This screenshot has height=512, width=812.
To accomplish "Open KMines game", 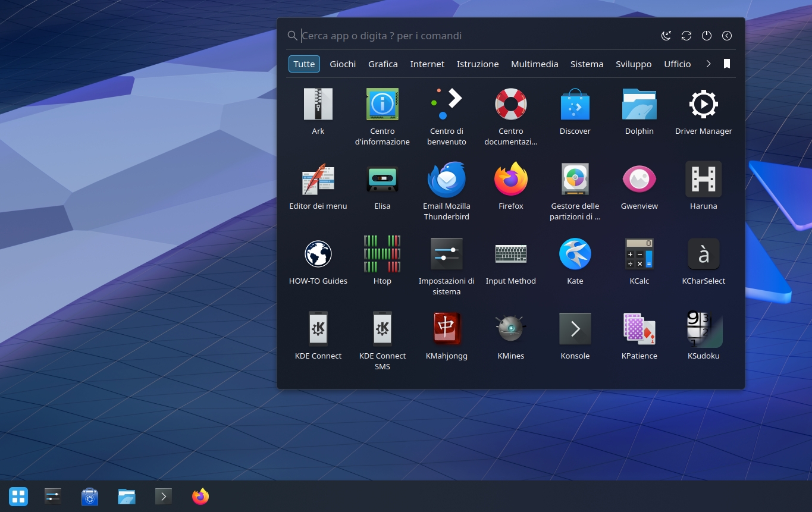I will tap(511, 337).
